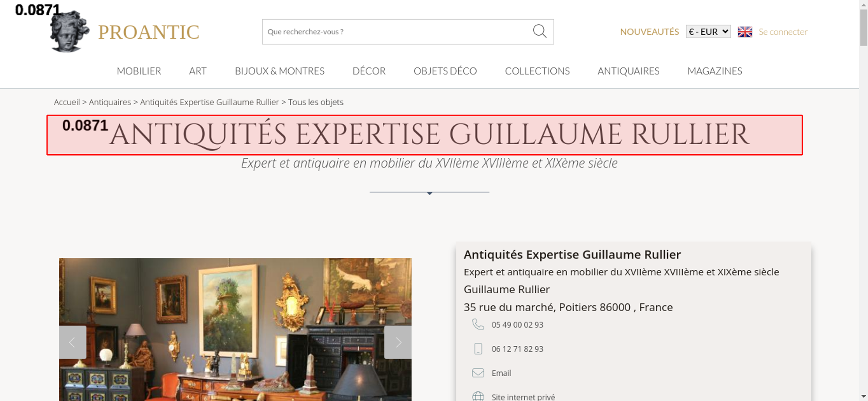Click the globe website icon
This screenshot has width=868, height=401.
pyautogui.click(x=478, y=396)
